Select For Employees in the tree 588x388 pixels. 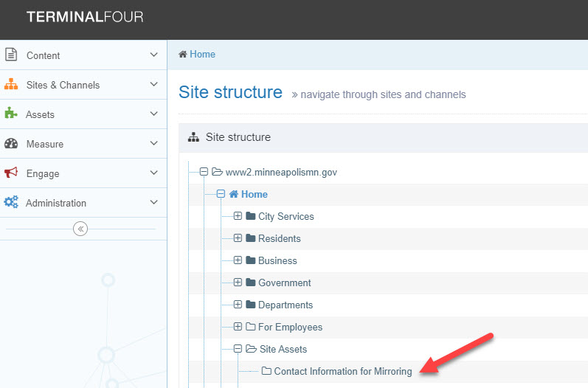[x=290, y=328]
